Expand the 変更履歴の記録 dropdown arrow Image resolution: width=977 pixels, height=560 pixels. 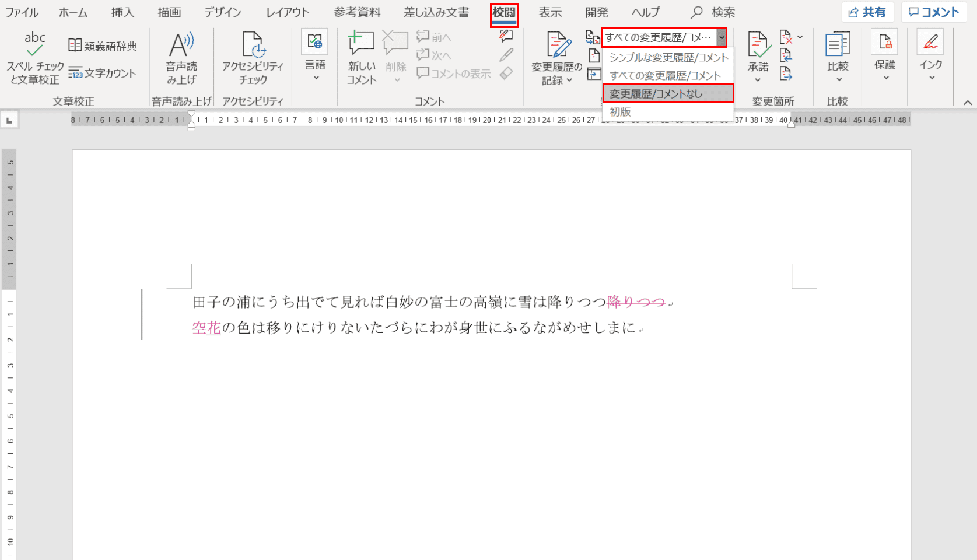tap(569, 80)
